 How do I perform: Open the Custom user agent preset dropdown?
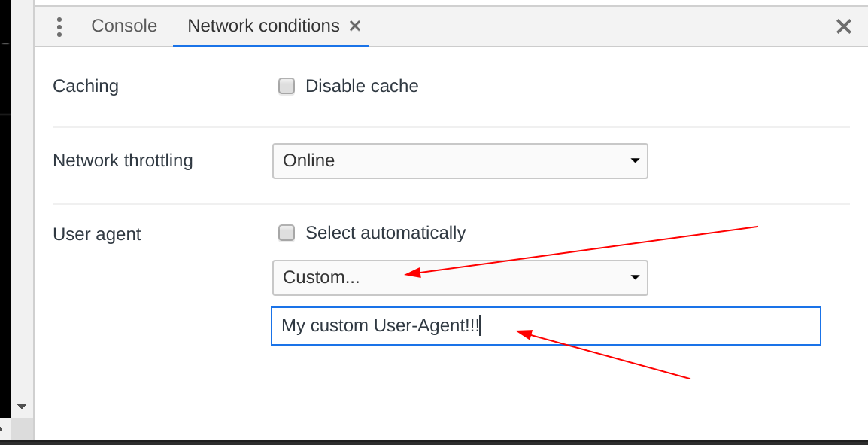coord(460,277)
